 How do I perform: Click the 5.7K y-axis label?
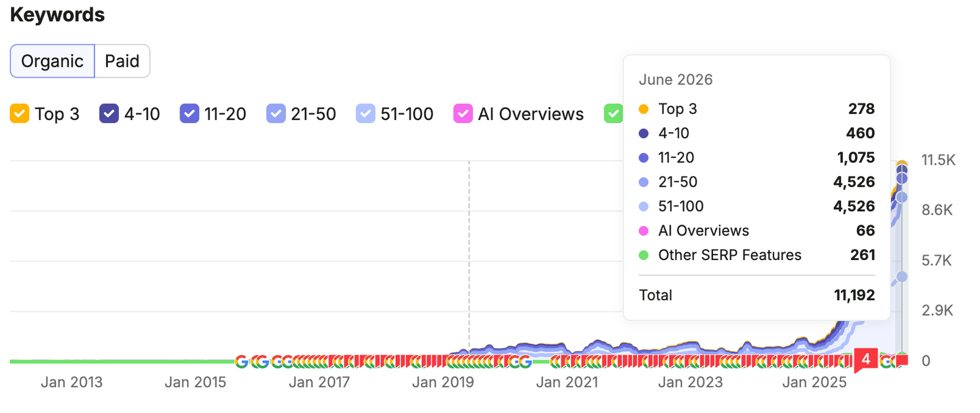[937, 261]
